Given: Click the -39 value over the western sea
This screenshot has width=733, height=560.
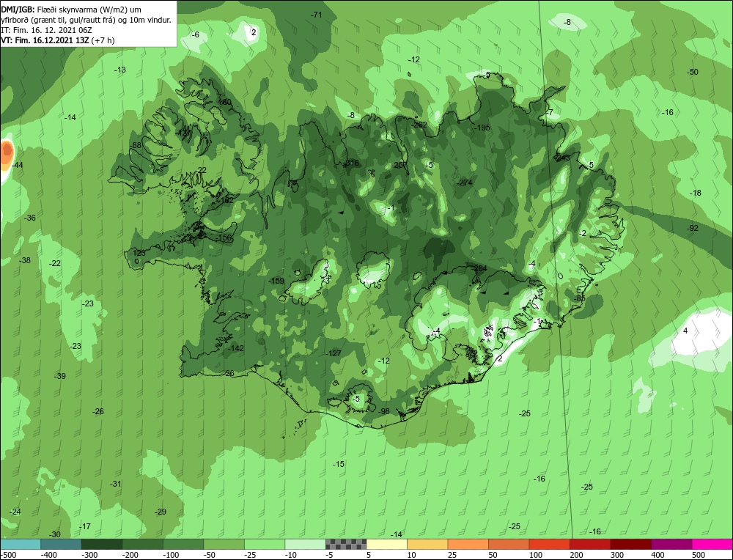Looking at the screenshot, I should click(60, 376).
